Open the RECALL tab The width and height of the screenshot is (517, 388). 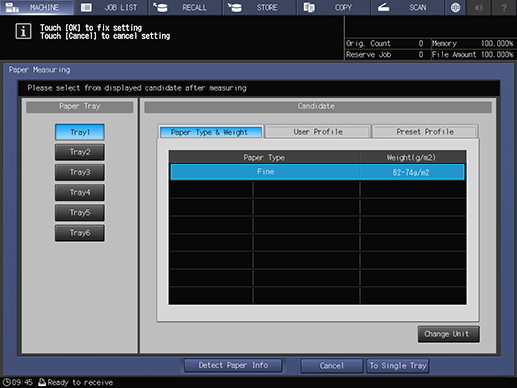point(185,7)
